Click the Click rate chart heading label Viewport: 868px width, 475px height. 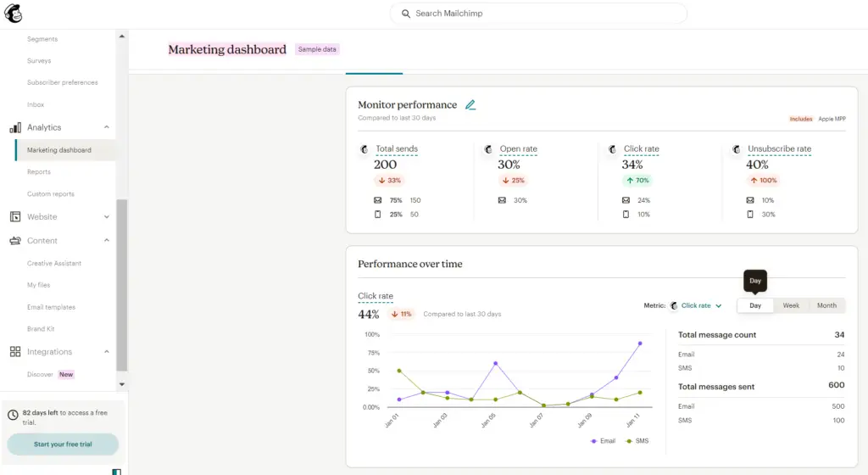376,296
